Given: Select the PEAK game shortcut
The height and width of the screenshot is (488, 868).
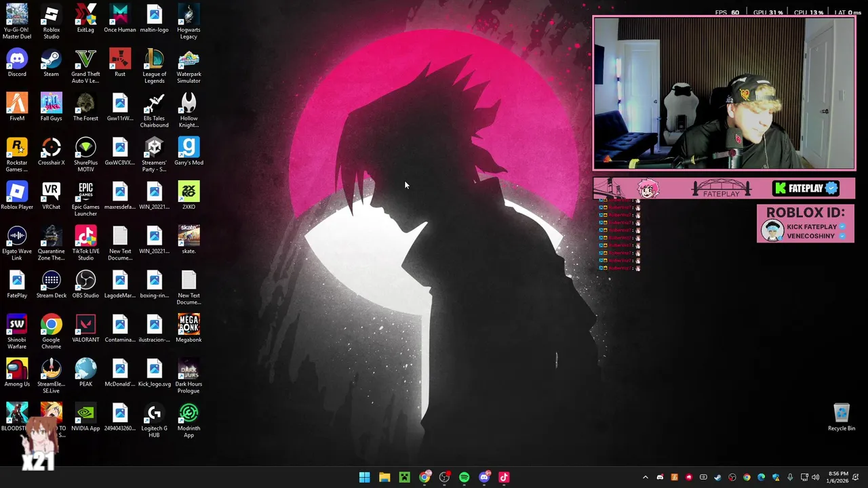Looking at the screenshot, I should [x=85, y=373].
